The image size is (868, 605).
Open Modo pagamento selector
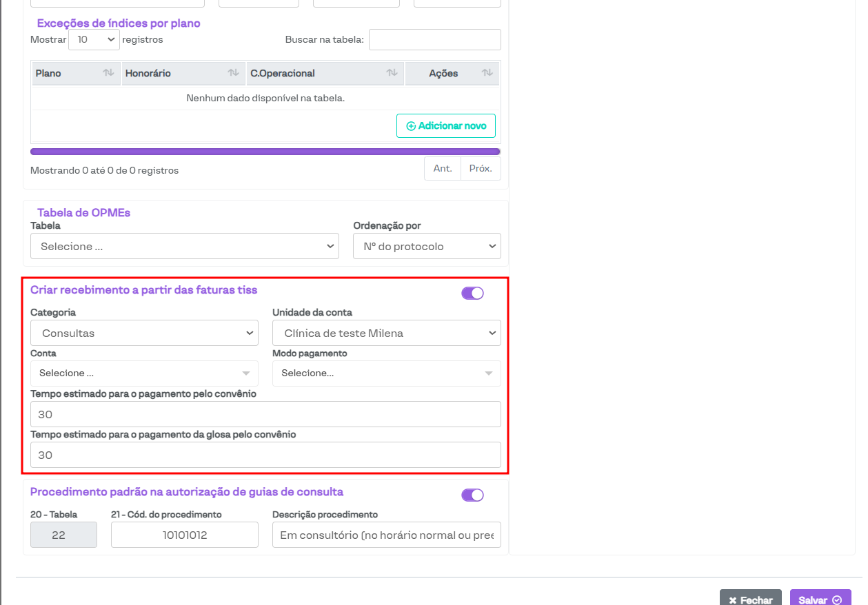(x=386, y=373)
